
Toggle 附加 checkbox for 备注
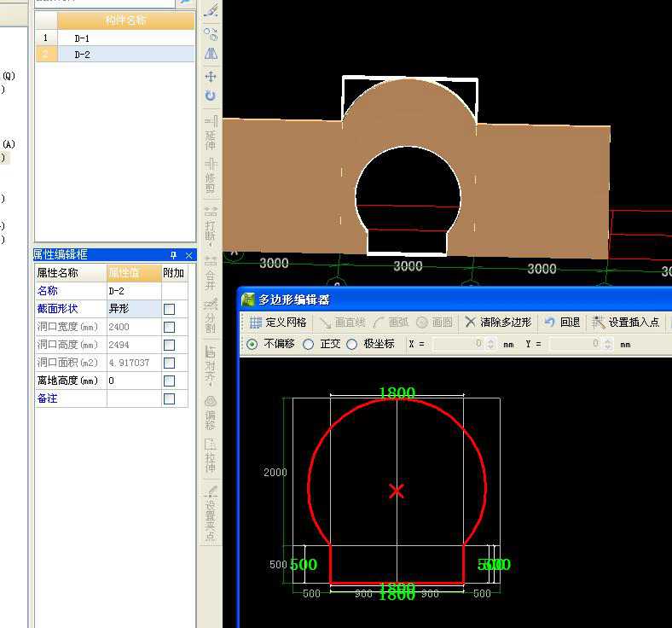(x=170, y=399)
